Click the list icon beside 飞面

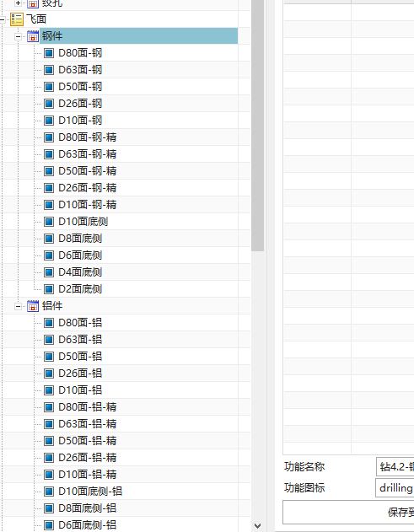pos(17,19)
